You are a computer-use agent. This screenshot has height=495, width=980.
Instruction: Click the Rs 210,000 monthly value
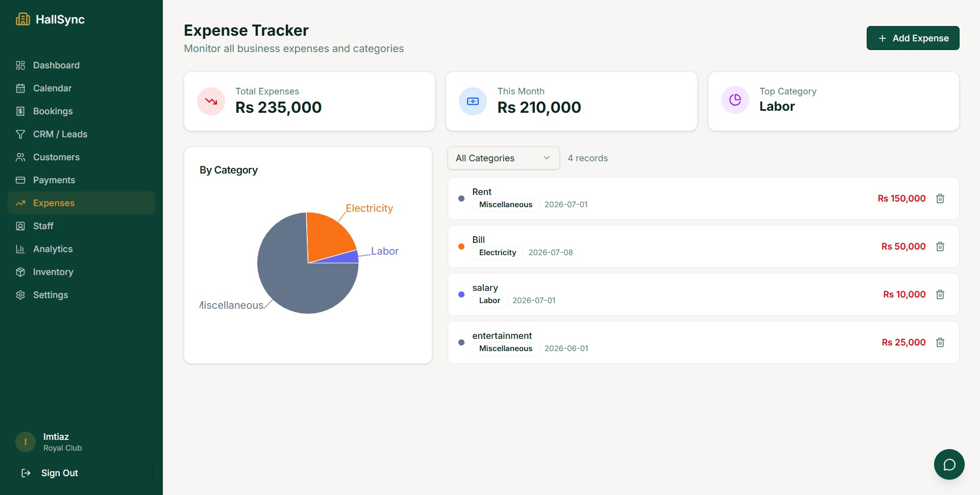click(539, 107)
